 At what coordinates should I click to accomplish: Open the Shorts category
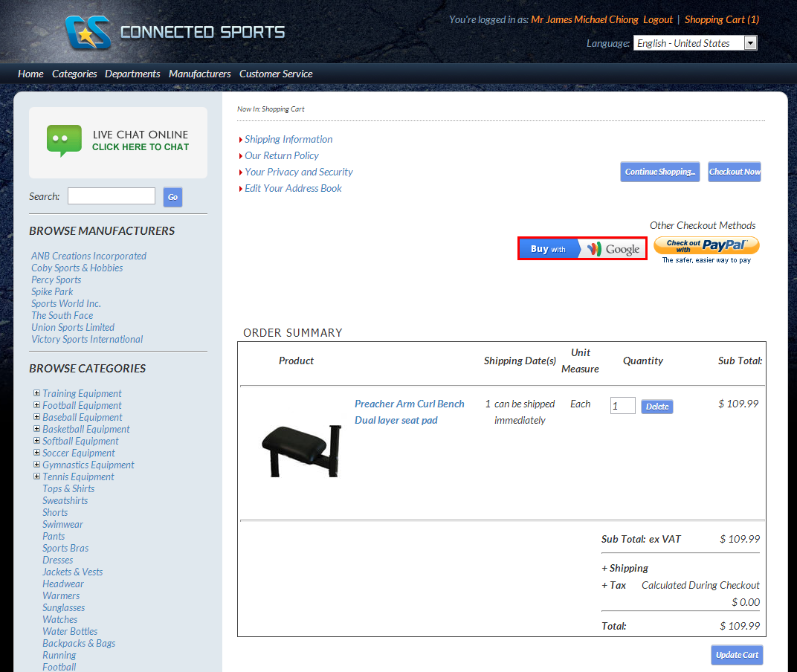coord(55,512)
